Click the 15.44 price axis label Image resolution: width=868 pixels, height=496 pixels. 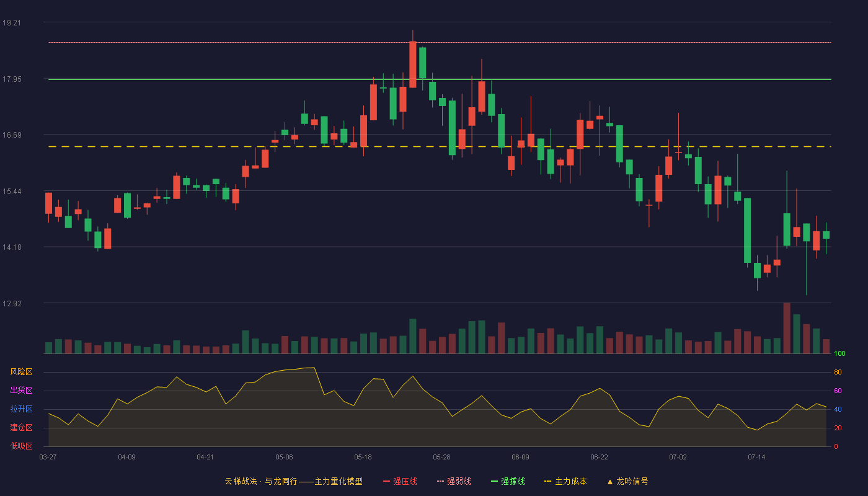tap(12, 192)
